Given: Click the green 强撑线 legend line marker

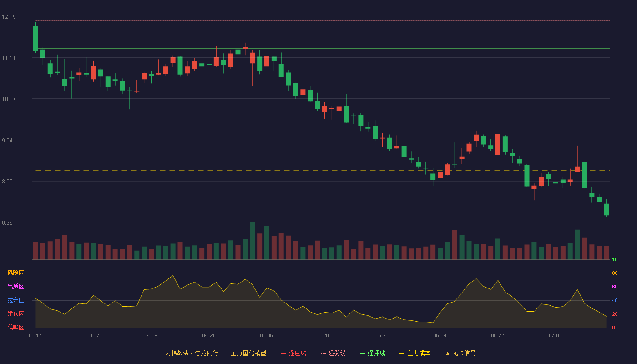Looking at the screenshot, I should coord(363,353).
